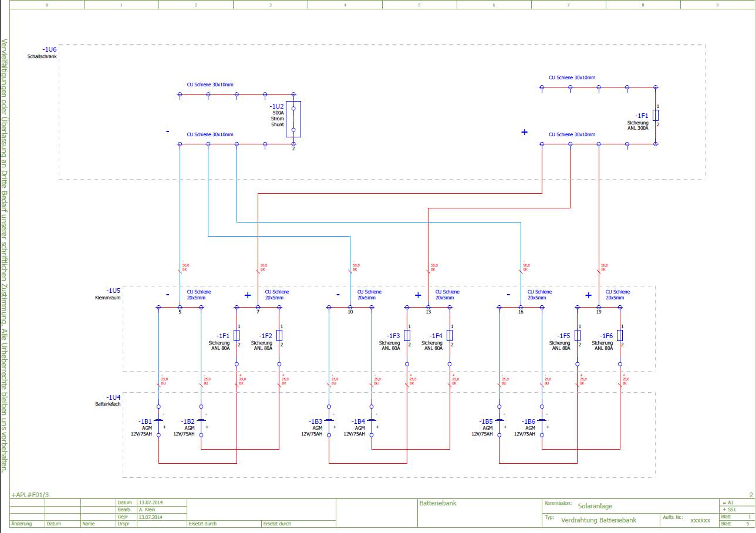Select the -1U6 Schaltschrank label

tap(42, 52)
